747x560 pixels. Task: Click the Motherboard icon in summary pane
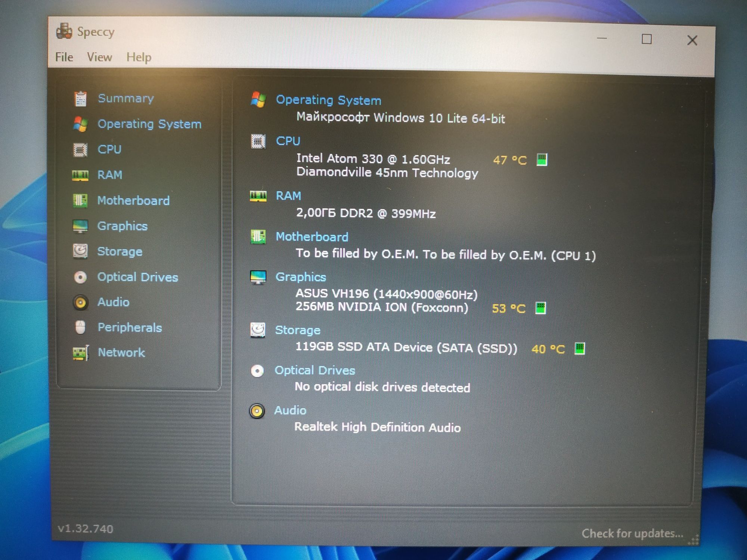pyautogui.click(x=258, y=237)
